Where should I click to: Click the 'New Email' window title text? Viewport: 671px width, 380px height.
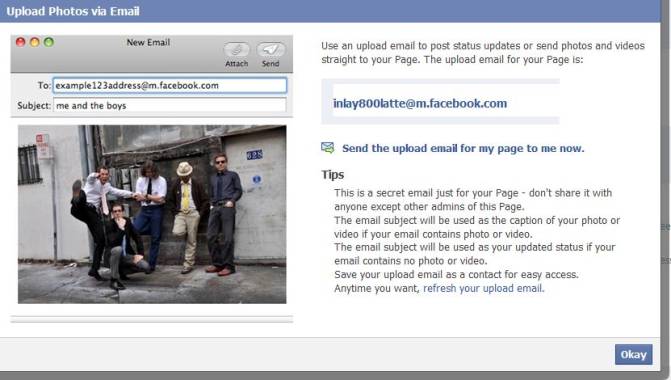point(148,42)
